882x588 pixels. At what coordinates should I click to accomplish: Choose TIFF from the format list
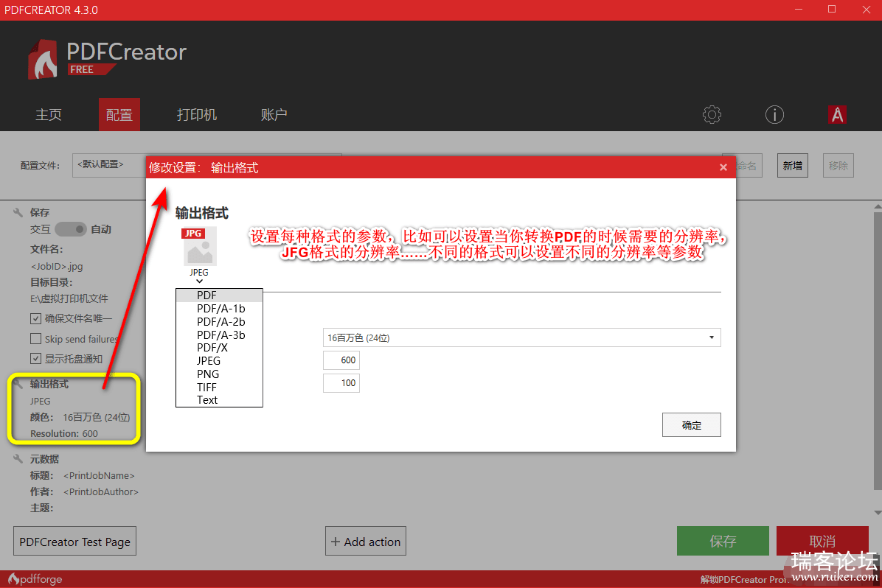click(x=219, y=387)
